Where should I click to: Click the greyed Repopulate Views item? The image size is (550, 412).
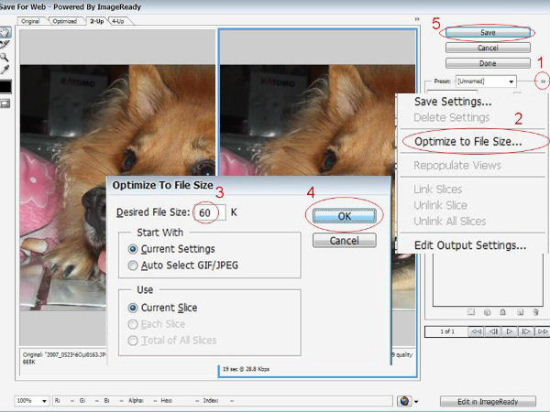[x=457, y=165]
